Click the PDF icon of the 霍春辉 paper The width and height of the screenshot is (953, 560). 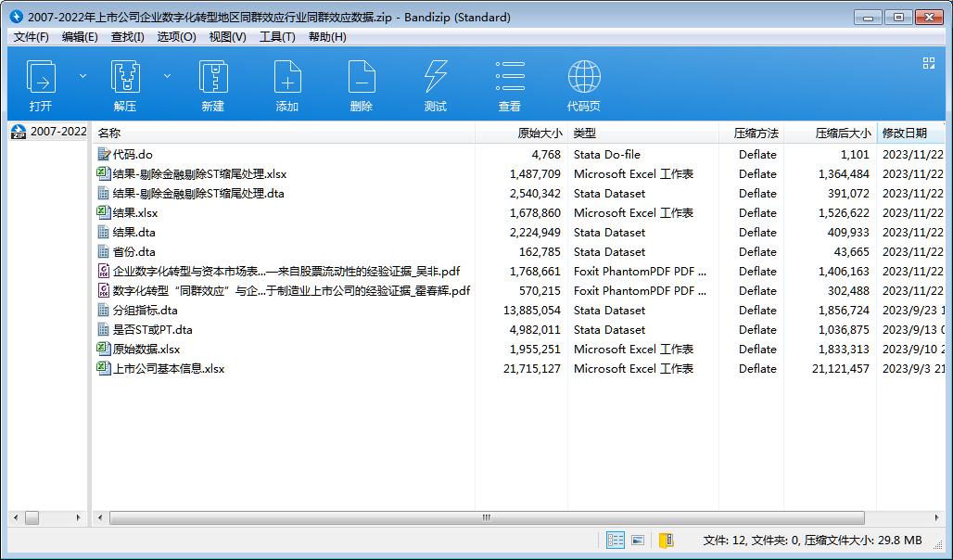tap(104, 290)
